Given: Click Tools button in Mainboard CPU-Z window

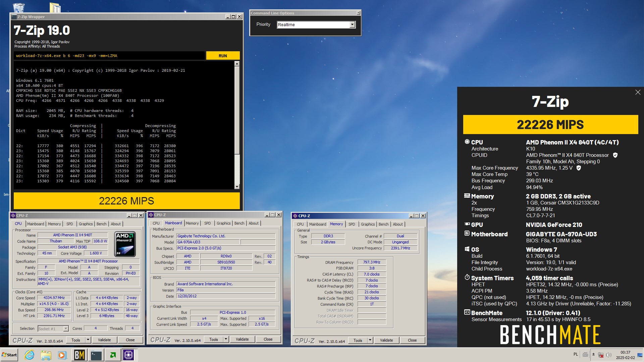Looking at the screenshot, I should pos(214,339).
